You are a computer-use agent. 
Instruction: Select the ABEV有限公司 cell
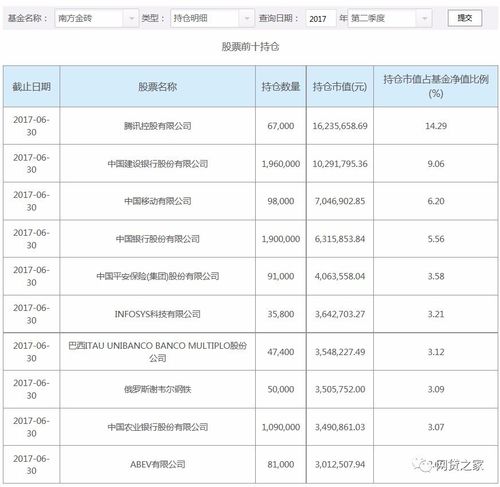tap(158, 464)
